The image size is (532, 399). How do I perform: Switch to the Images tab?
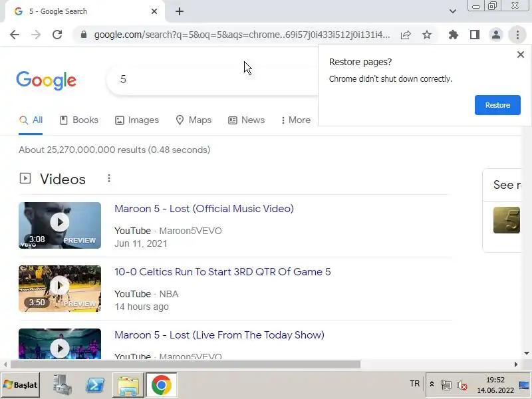(x=137, y=120)
